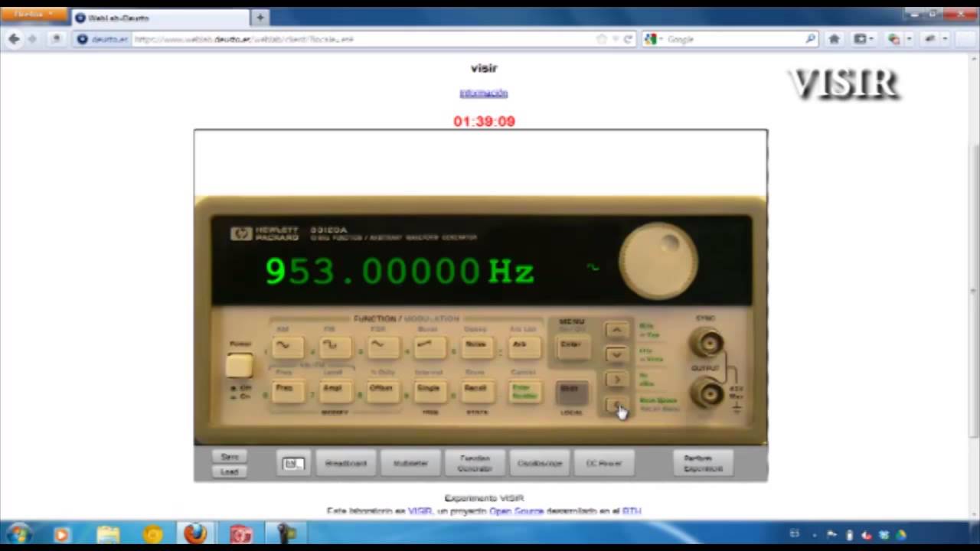Viewport: 980px width, 551px height.
Task: Switch to the Oscilloscope view
Action: [x=539, y=464]
